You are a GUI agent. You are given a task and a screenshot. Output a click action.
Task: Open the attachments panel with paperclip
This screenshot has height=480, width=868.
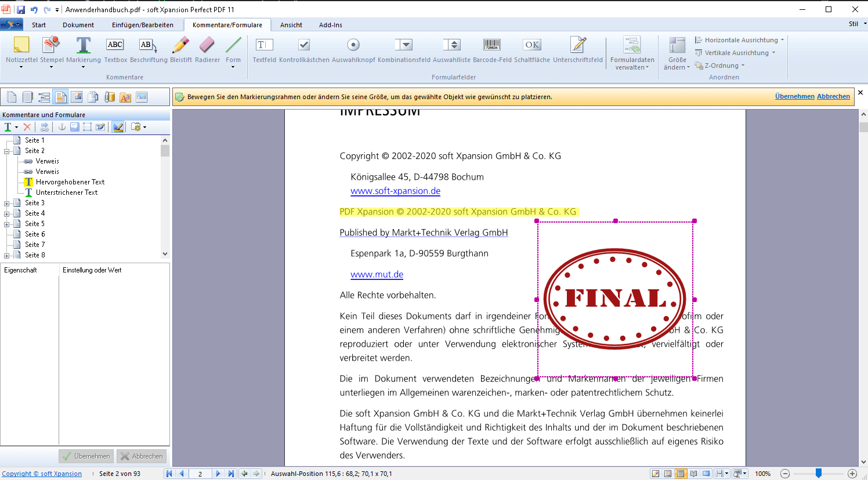109,97
